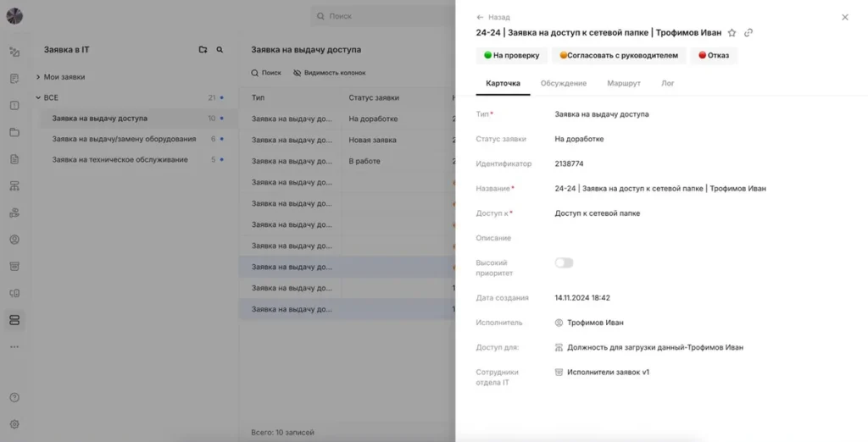Click the new folder icon beside Заявка в IT
Image resolution: width=868 pixels, height=442 pixels.
[x=203, y=50]
